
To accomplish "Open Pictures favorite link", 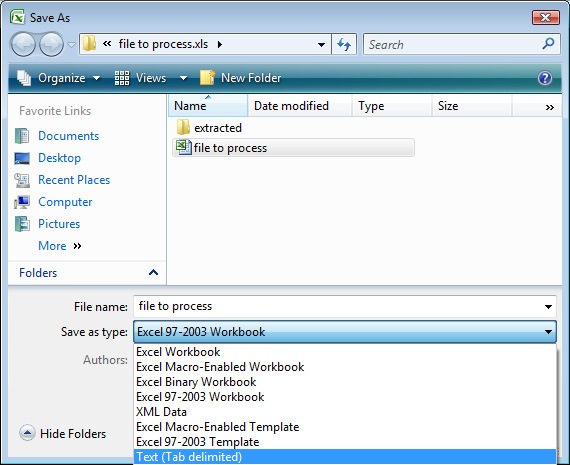I will coord(59,224).
